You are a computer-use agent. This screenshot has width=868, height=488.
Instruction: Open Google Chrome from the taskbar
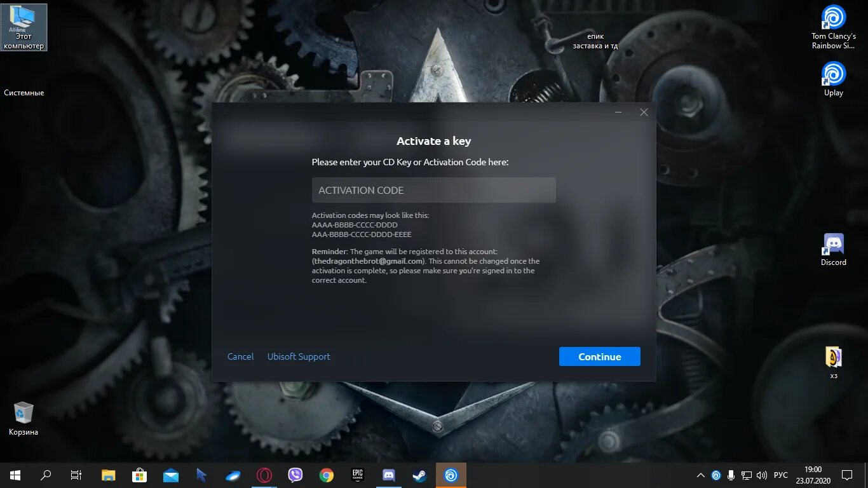(327, 475)
